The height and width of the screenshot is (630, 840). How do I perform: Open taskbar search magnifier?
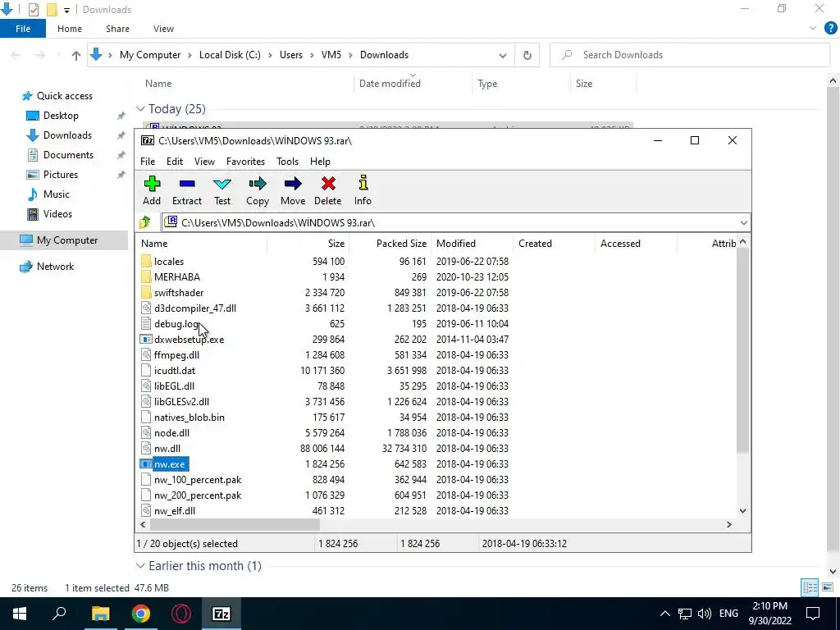pyautogui.click(x=59, y=614)
